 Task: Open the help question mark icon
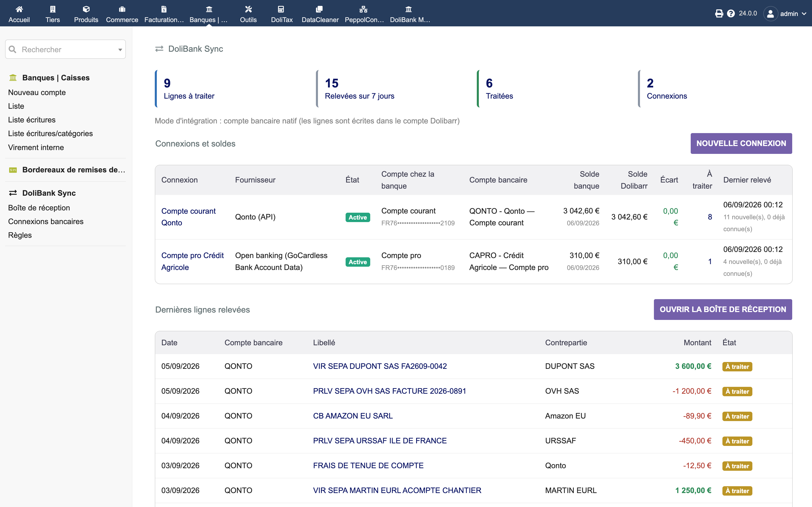tap(731, 13)
